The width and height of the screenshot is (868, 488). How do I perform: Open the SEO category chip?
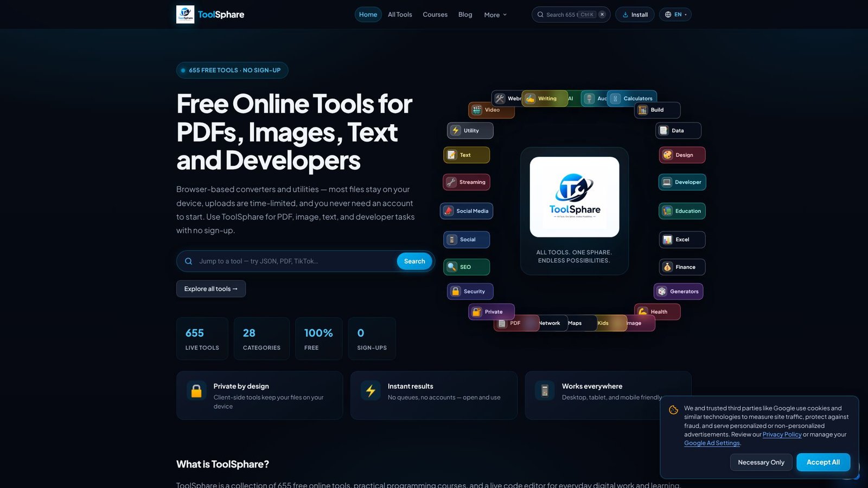coord(467,267)
